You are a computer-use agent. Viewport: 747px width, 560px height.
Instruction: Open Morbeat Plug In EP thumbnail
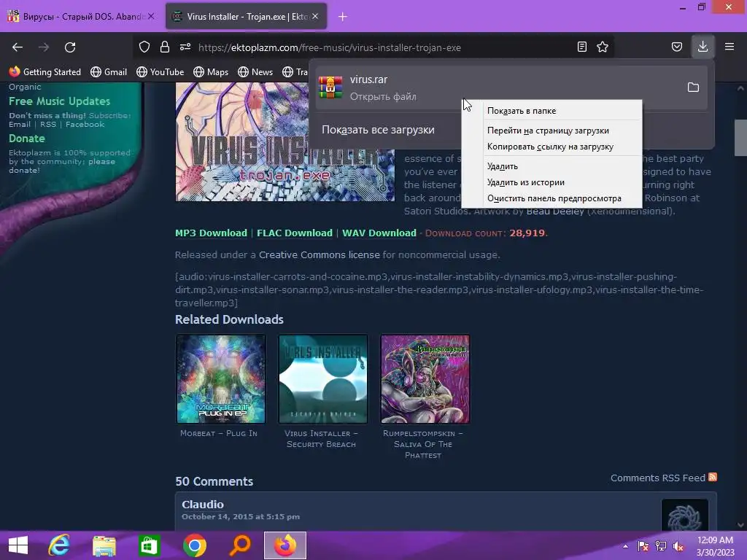tap(220, 379)
